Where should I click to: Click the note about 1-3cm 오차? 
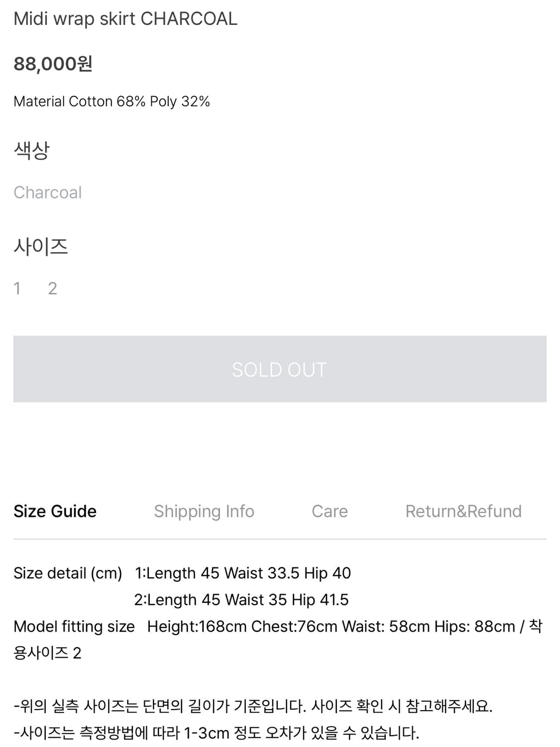coord(216,733)
